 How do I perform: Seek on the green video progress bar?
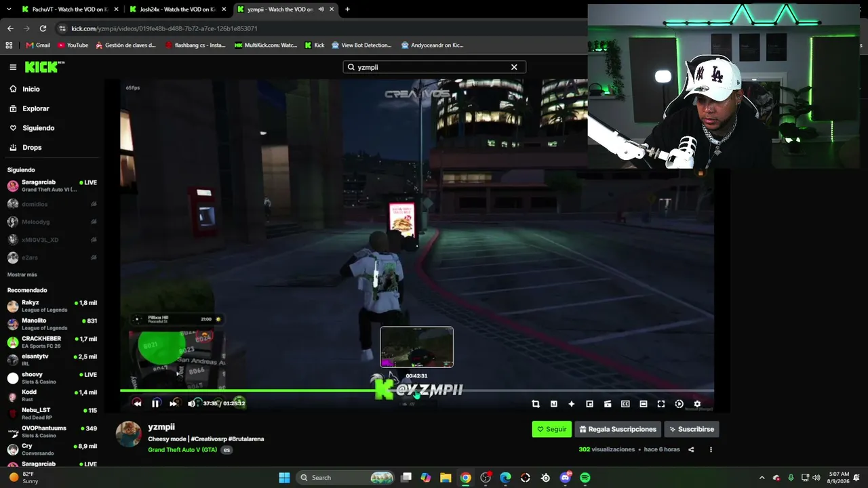pyautogui.click(x=416, y=390)
